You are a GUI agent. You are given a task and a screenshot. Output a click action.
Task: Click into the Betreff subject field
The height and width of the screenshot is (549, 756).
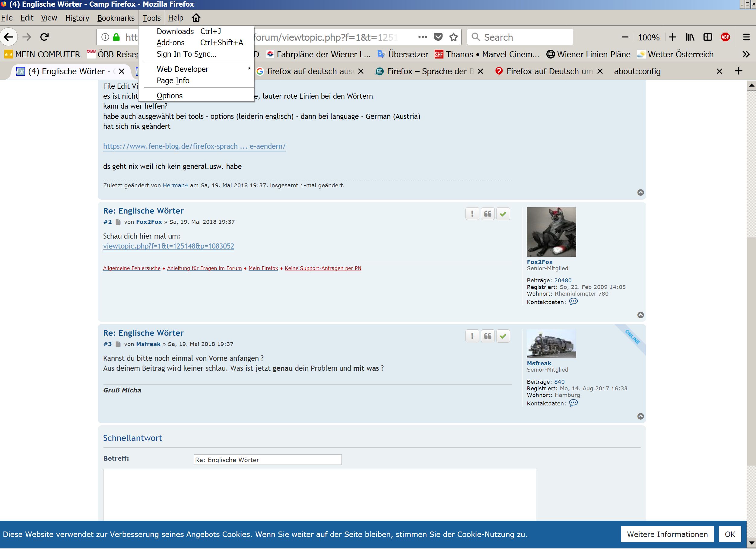267,460
